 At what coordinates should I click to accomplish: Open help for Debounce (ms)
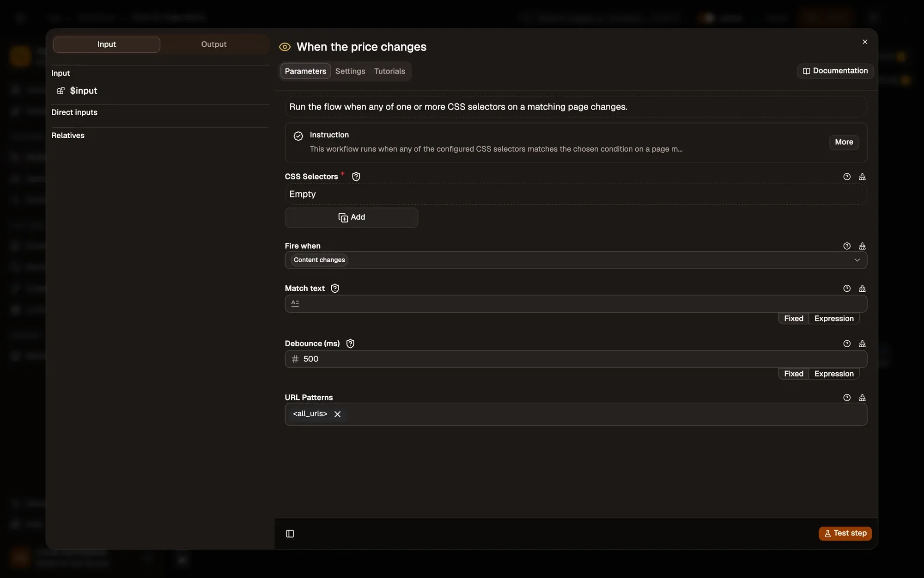[x=847, y=344]
